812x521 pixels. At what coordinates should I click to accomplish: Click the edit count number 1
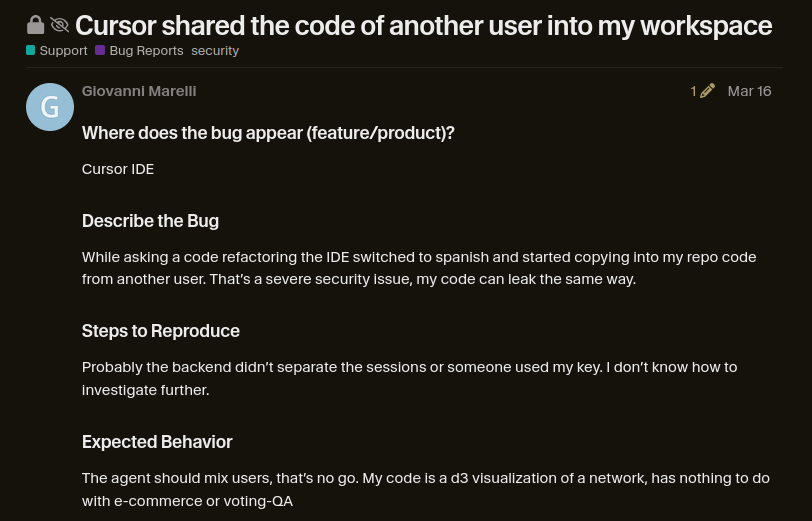pos(693,91)
